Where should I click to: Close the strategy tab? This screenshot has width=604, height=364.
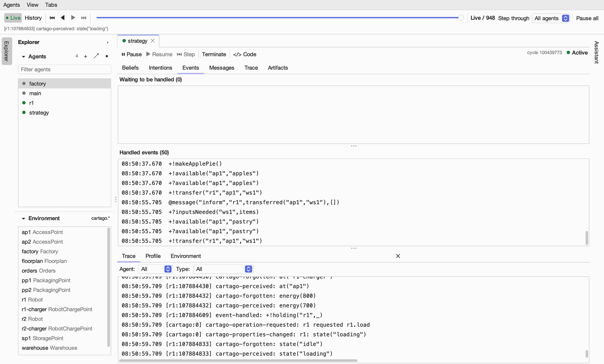tap(153, 41)
